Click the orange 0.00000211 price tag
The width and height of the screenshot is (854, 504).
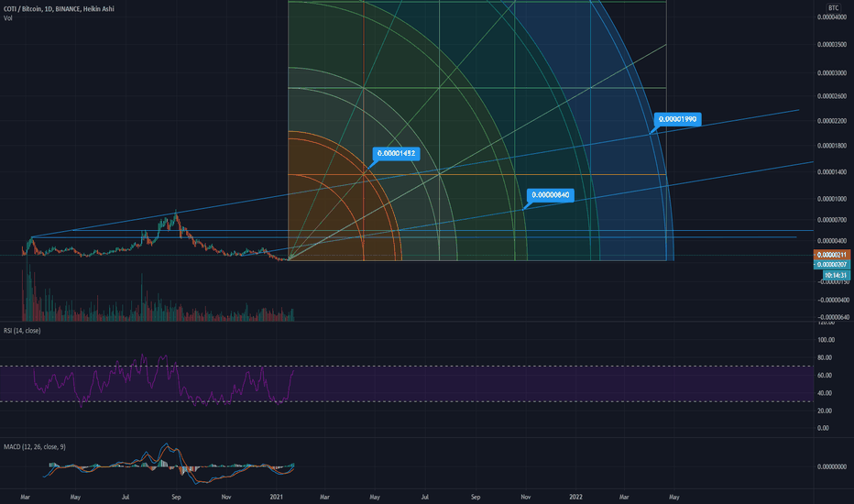coord(832,255)
